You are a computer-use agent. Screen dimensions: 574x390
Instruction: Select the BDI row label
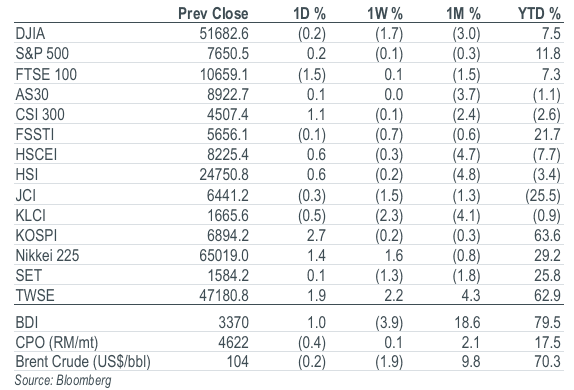pyautogui.click(x=27, y=322)
